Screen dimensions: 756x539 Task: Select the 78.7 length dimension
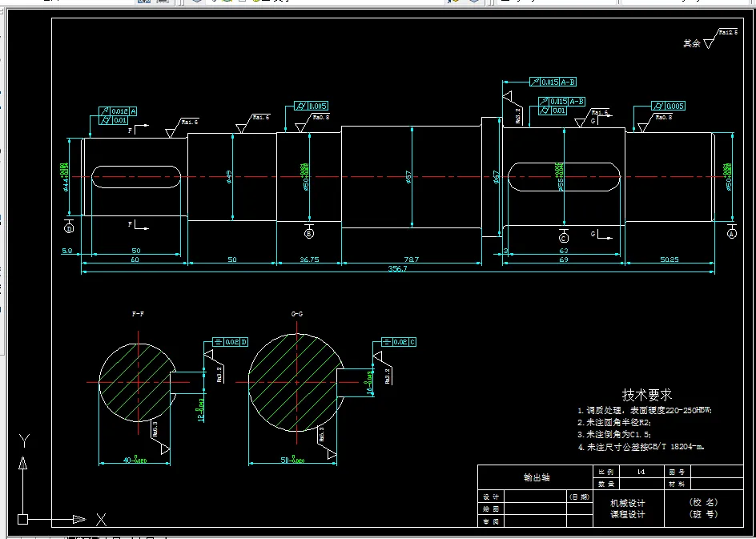411,259
